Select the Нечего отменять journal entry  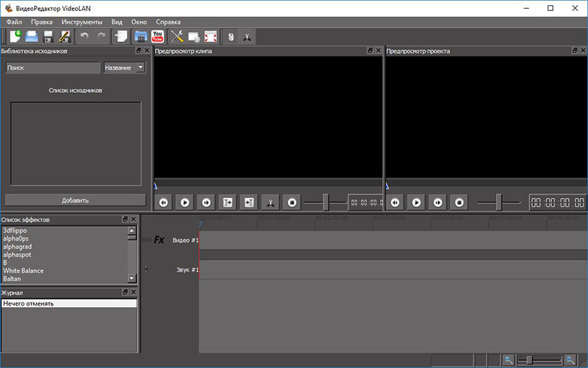click(x=69, y=303)
